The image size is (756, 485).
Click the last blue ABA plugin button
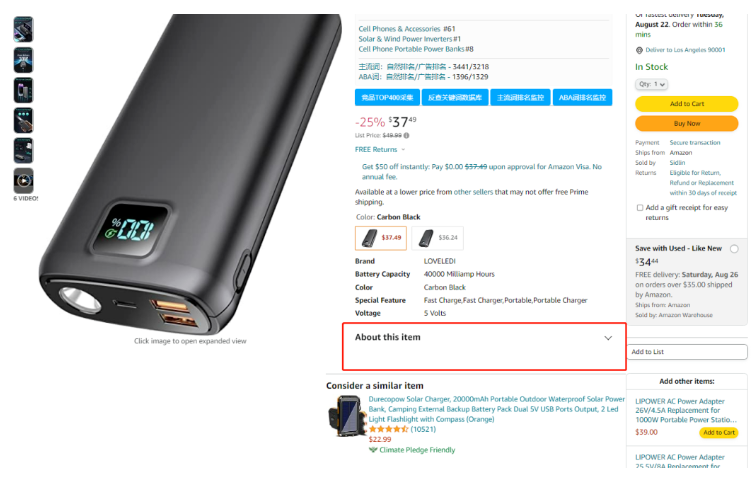[x=582, y=97]
